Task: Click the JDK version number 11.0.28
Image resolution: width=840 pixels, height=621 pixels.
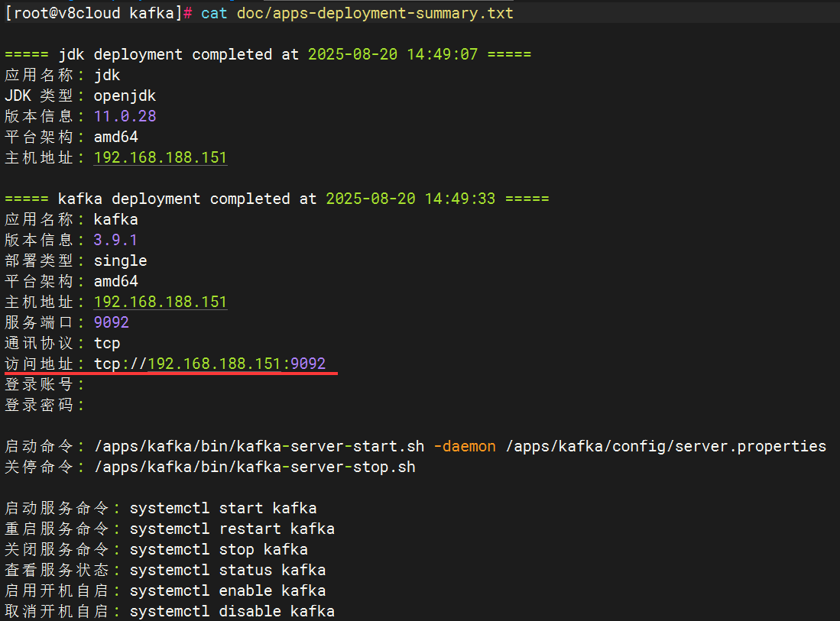Action: 125,117
